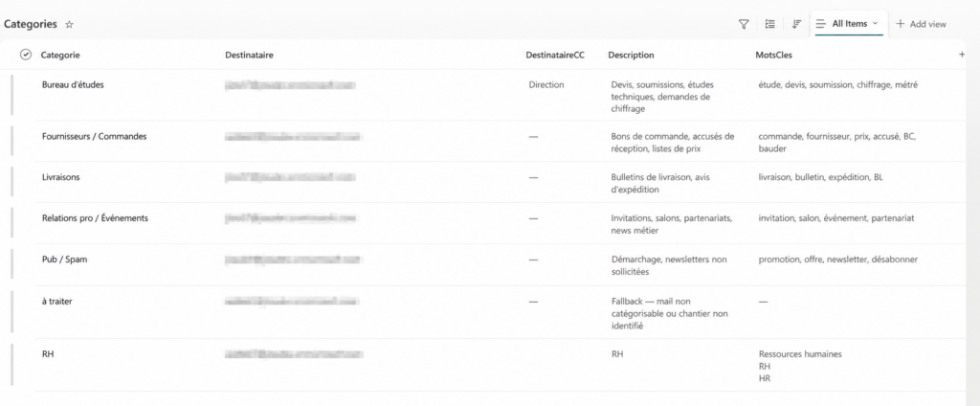Open MotsCles column header menu
This screenshot has height=406, width=980.
coord(773,55)
